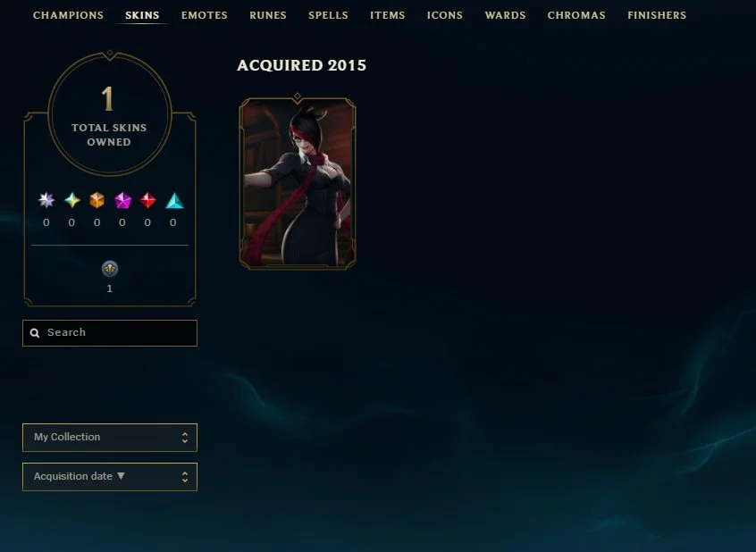Click the red Epic-tier gem icon
This screenshot has height=552, width=756.
[148, 200]
